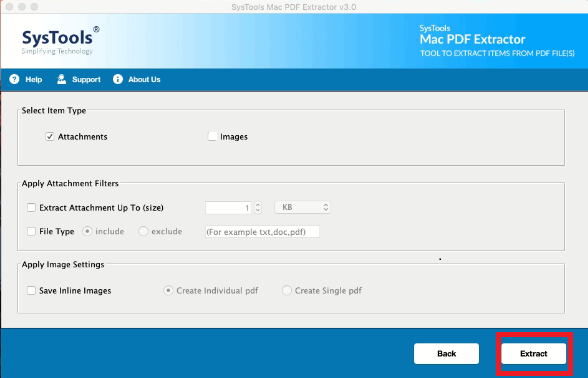The width and height of the screenshot is (588, 378).
Task: Select the include radio button
Action: [x=87, y=231]
